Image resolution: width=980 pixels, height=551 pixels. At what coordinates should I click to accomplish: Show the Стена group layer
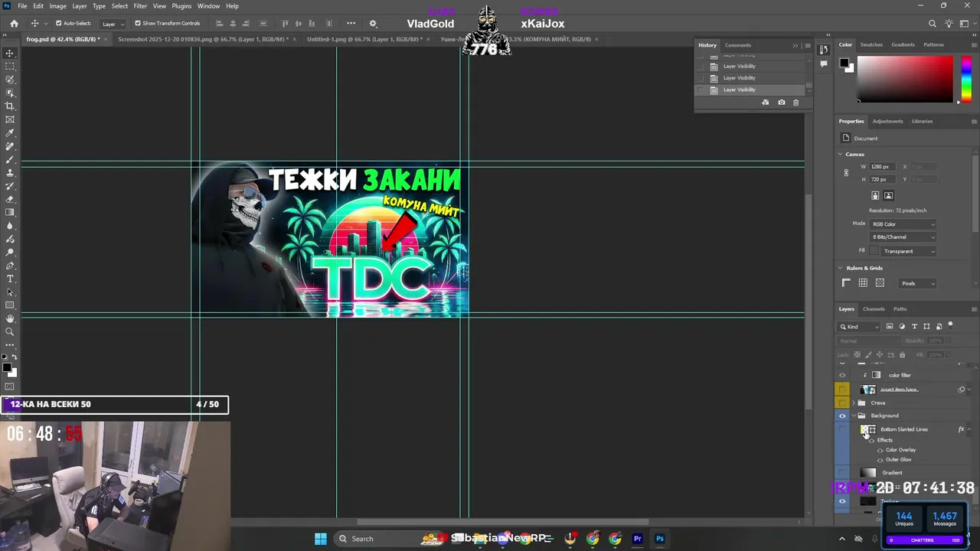(842, 403)
